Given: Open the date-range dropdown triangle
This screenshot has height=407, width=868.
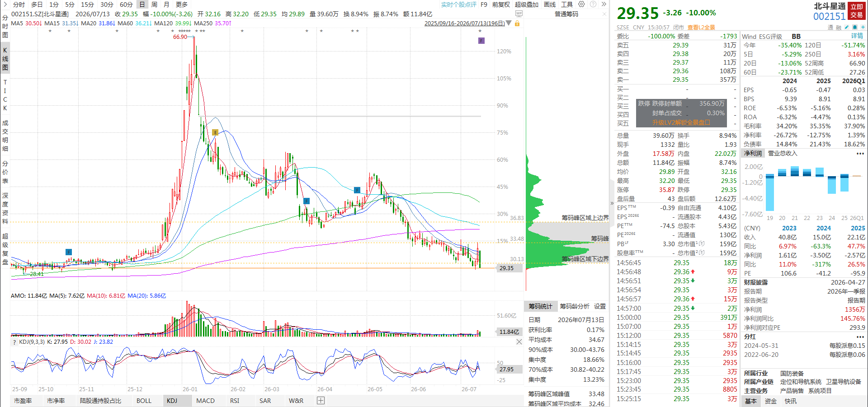Looking at the screenshot, I should [509, 23].
